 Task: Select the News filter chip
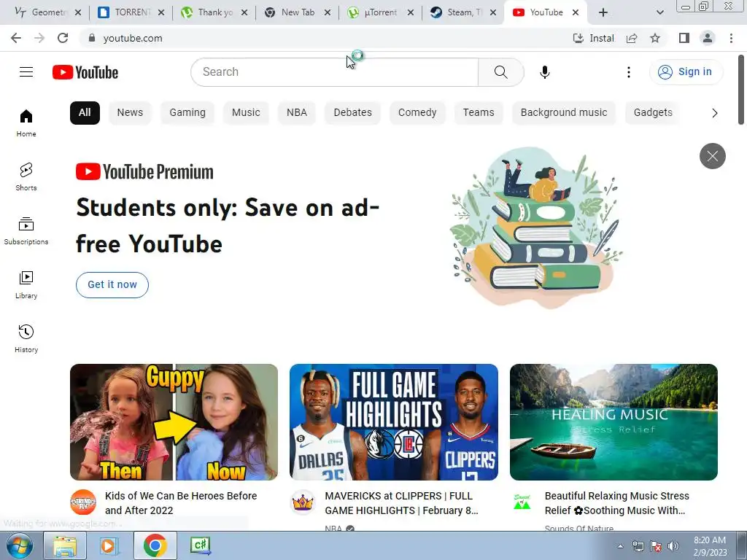point(130,113)
